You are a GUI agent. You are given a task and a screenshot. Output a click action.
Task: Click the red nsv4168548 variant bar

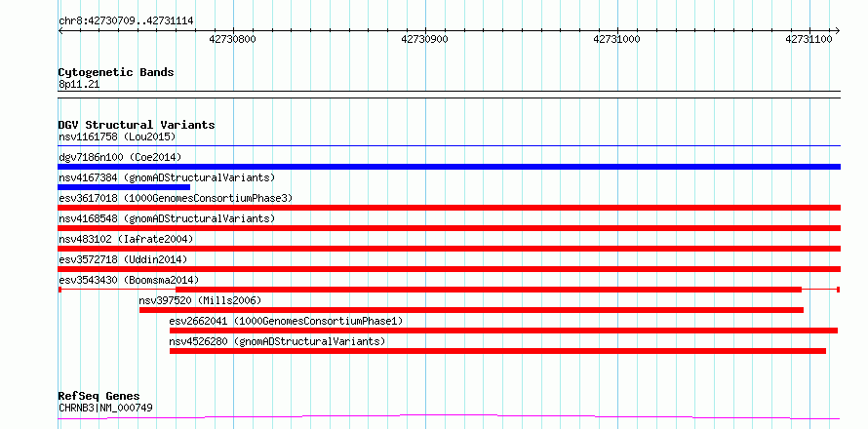tap(450, 228)
